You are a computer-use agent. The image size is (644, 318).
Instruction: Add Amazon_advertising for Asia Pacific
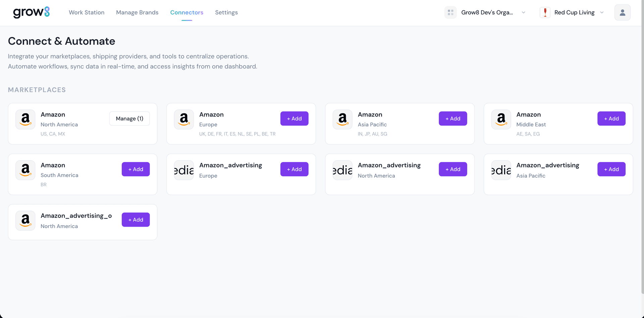[611, 169]
